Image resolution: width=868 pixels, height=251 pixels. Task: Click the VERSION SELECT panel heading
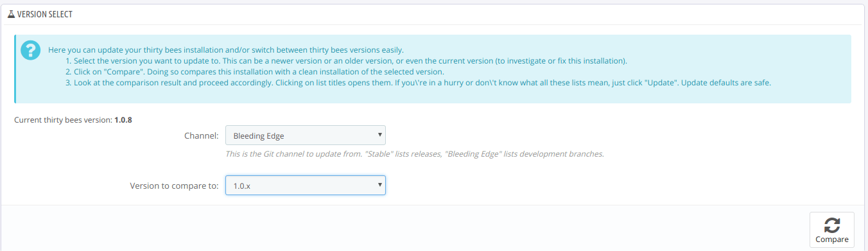tap(44, 13)
